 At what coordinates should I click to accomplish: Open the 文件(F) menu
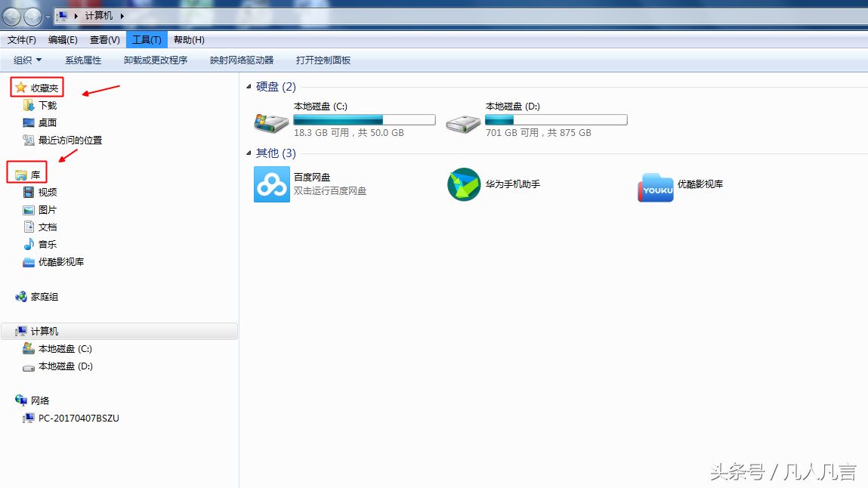click(22, 40)
